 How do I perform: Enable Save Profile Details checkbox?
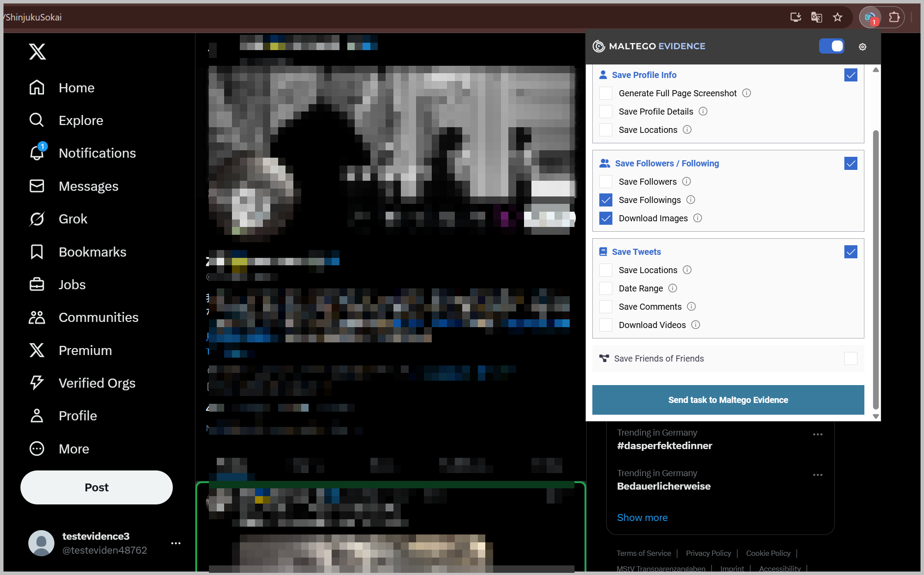tap(606, 112)
